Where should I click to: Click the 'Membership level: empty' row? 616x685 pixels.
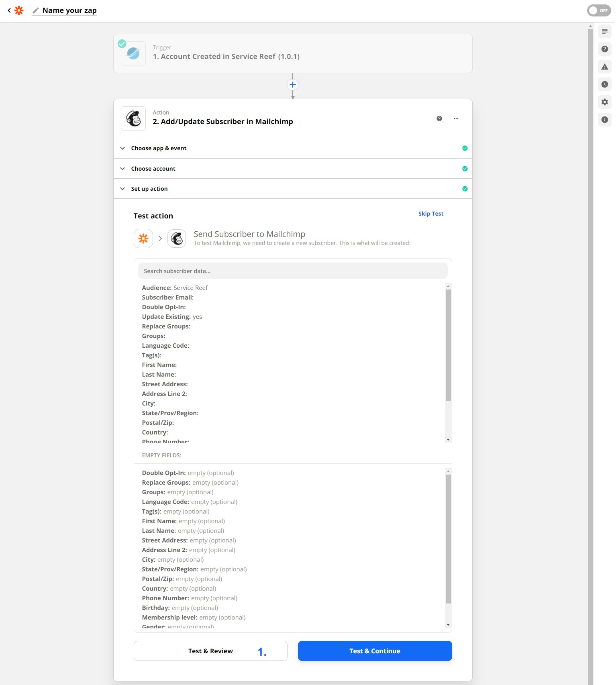click(x=194, y=617)
